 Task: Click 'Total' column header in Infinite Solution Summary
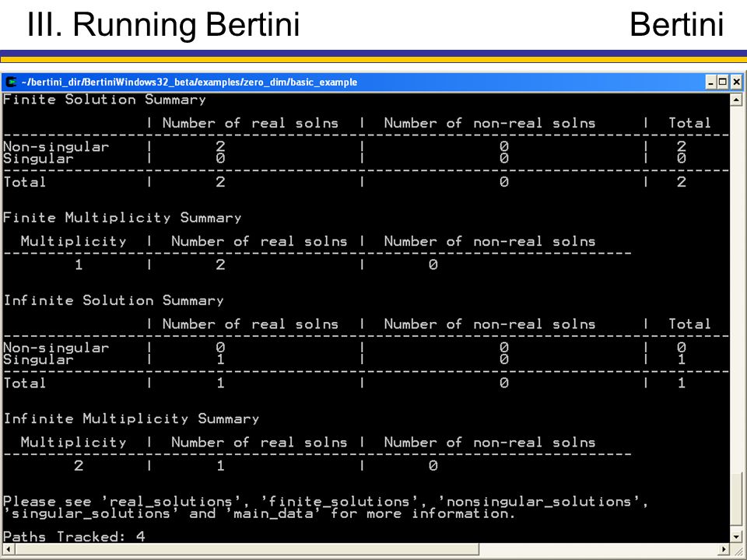tap(689, 324)
